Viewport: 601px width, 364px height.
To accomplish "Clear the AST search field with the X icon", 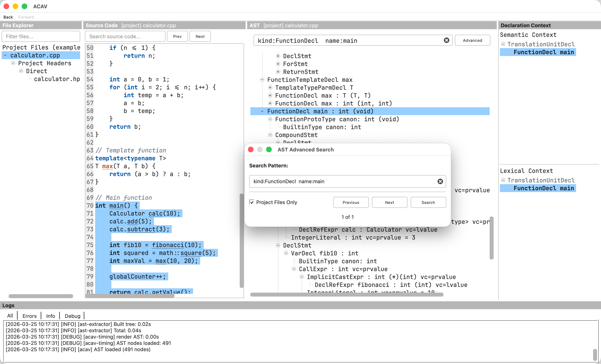I will coord(446,40).
